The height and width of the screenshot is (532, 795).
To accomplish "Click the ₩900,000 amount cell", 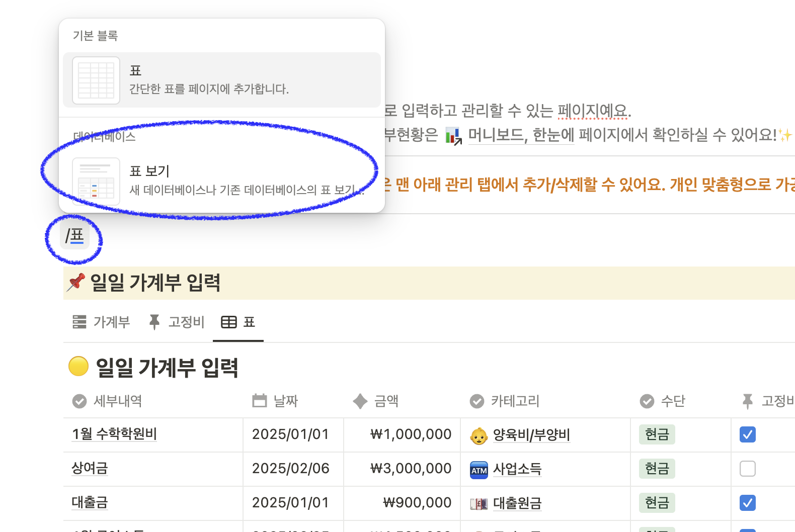I will pos(402,503).
